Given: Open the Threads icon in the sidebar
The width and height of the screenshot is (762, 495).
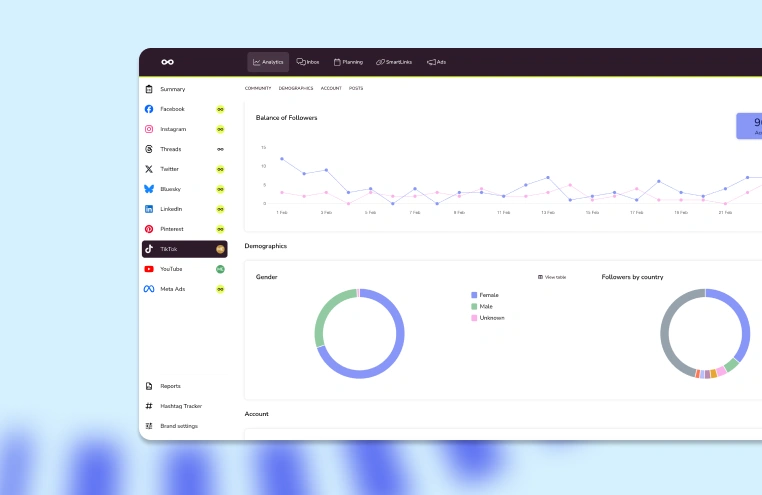Looking at the screenshot, I should (x=149, y=149).
